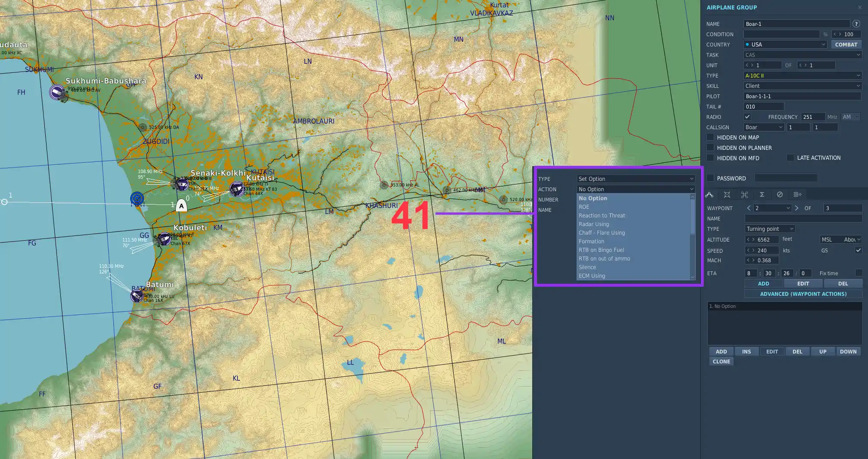Click the help question mark icon
Image resolution: width=868 pixels, height=459 pixels.
click(856, 24)
